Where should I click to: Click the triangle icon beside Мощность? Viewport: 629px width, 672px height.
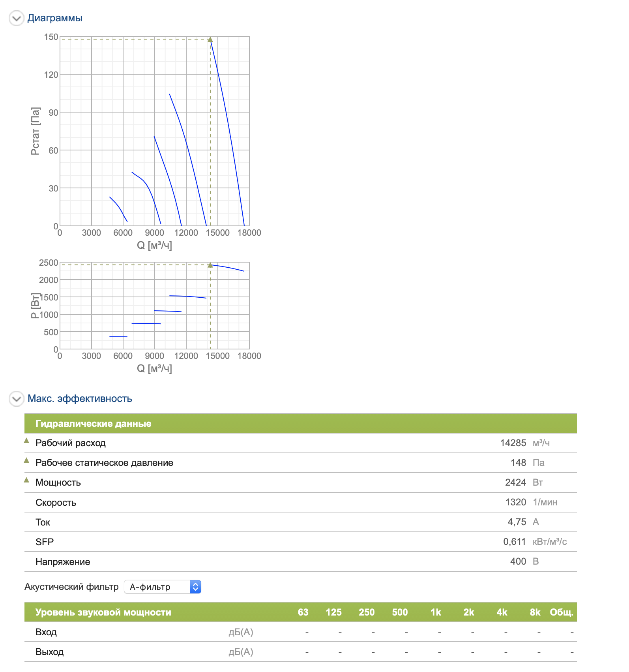pyautogui.click(x=27, y=480)
